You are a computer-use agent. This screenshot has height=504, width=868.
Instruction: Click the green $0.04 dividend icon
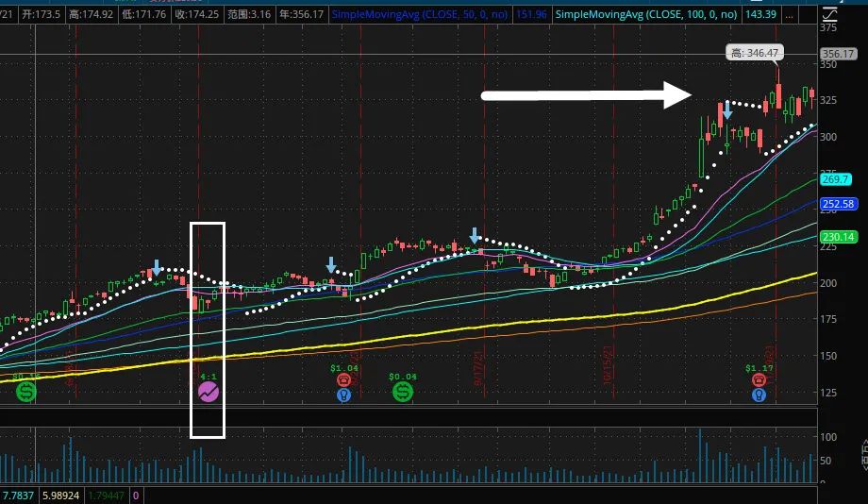pos(403,391)
